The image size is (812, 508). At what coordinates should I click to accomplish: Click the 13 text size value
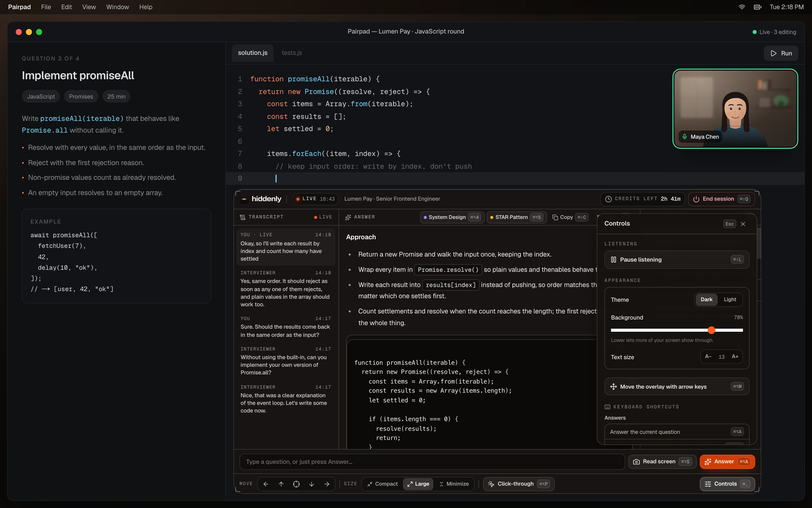(721, 357)
